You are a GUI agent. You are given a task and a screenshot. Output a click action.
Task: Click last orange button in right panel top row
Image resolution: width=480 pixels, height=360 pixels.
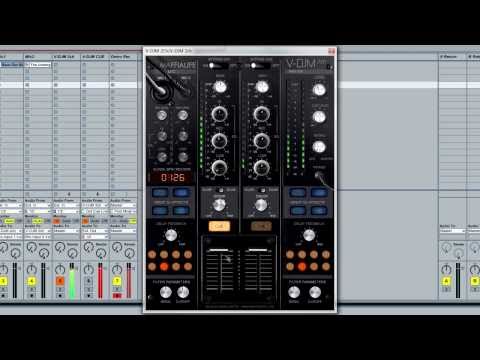pyautogui.click(x=326, y=255)
